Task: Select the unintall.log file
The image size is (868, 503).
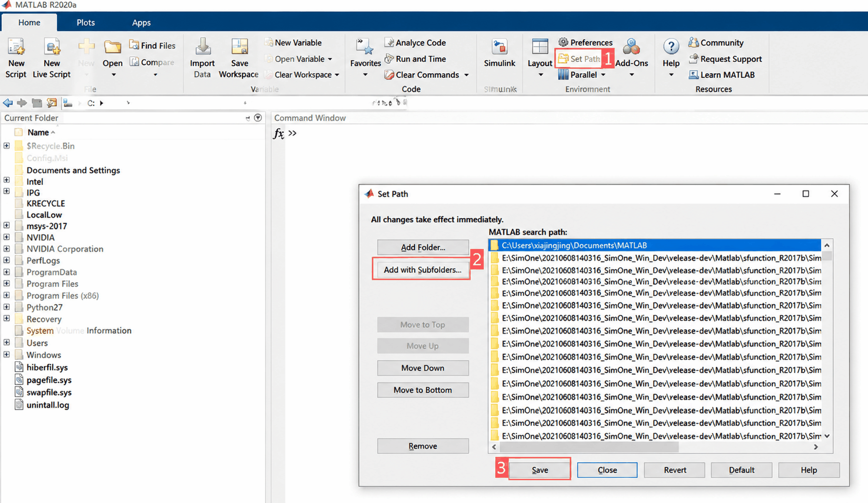Action: click(x=48, y=405)
